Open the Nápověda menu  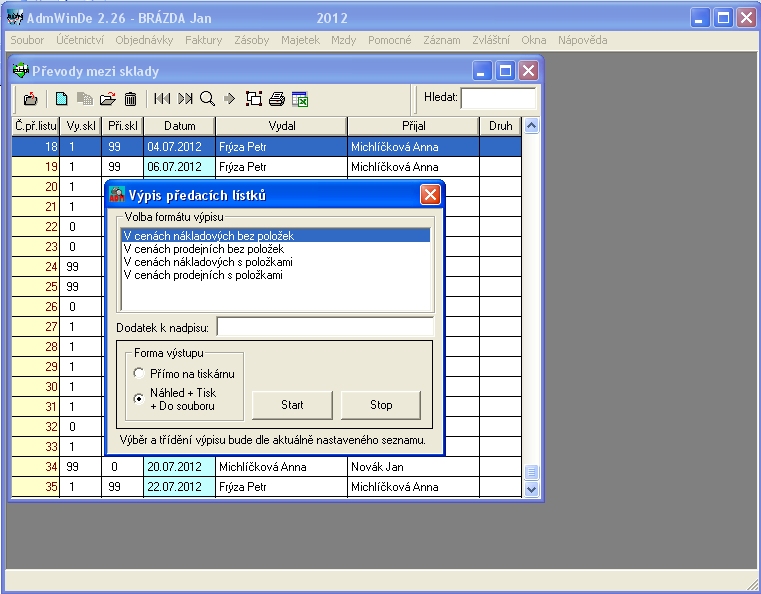point(582,40)
